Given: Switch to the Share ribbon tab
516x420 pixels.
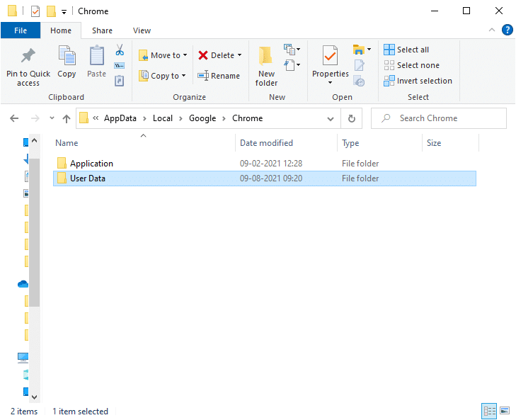Looking at the screenshot, I should (x=102, y=30).
